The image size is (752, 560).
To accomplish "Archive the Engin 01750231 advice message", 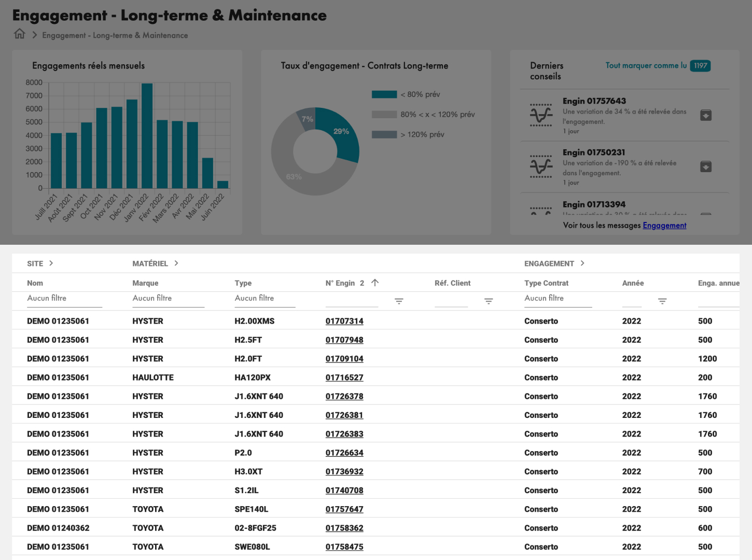I will pyautogui.click(x=705, y=166).
